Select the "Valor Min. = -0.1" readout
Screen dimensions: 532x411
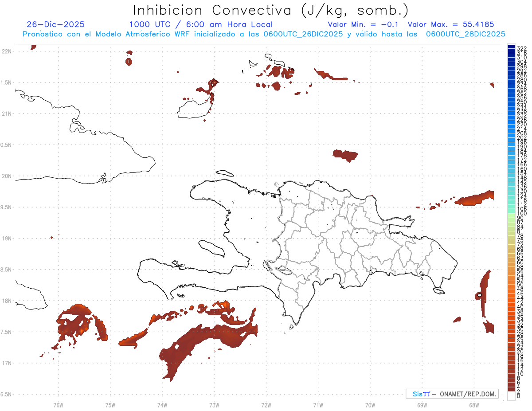point(364,24)
